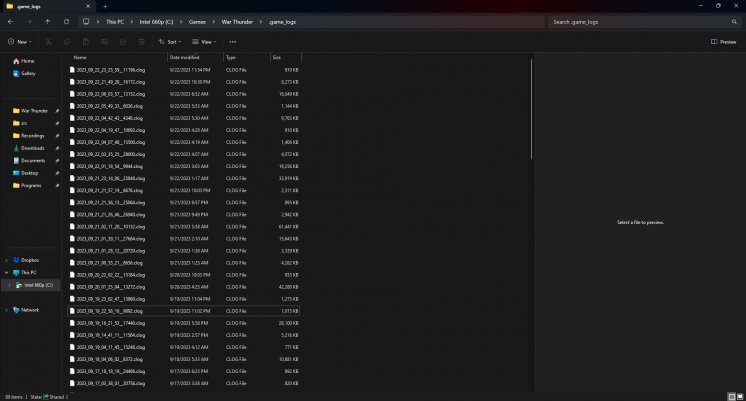The width and height of the screenshot is (746, 401).
Task: Open the View dropdown
Action: pyautogui.click(x=205, y=42)
